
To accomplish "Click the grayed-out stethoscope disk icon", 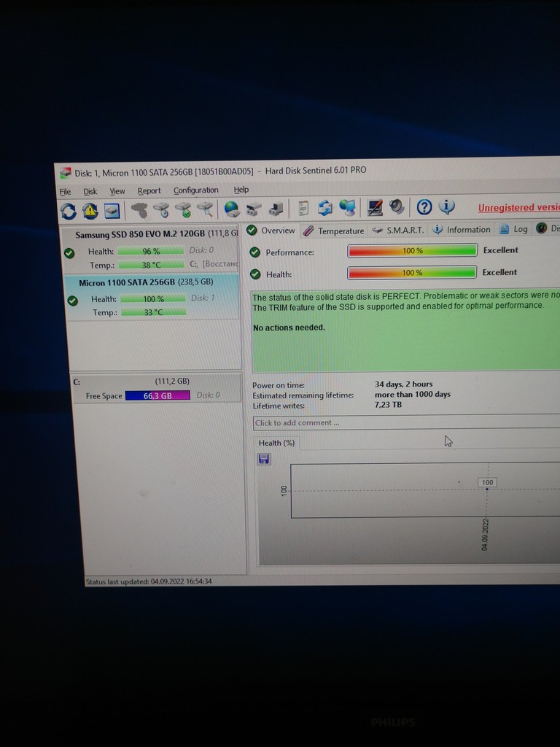I will point(139,210).
